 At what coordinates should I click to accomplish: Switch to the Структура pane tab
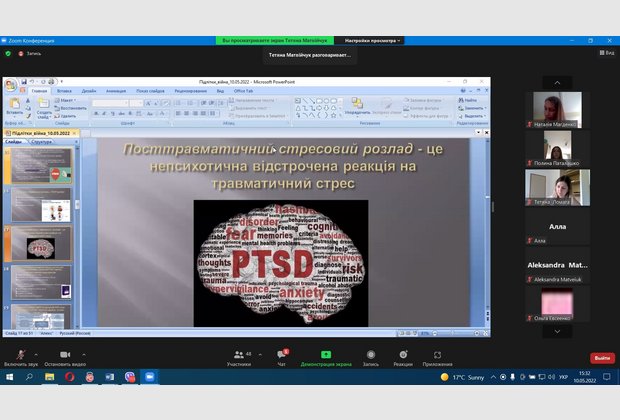tap(42, 142)
